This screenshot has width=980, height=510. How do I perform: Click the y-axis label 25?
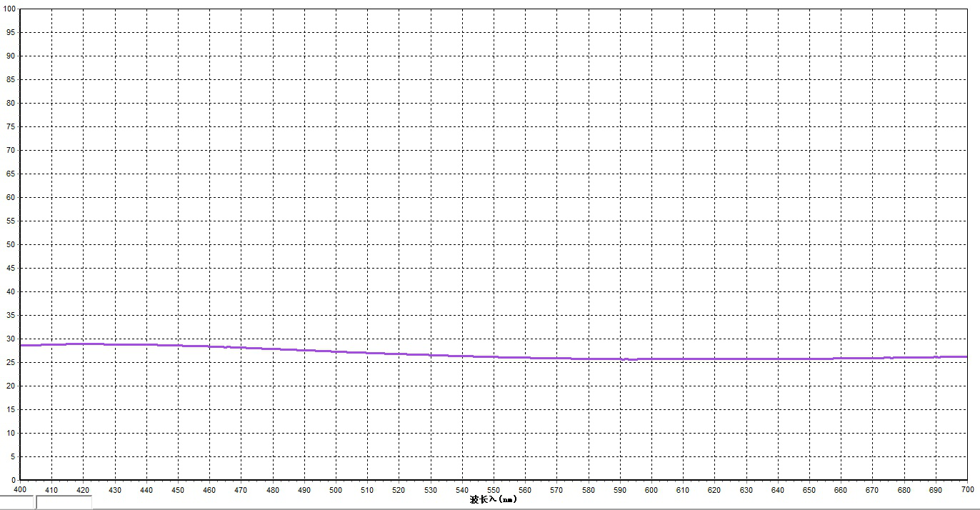pyautogui.click(x=11, y=362)
